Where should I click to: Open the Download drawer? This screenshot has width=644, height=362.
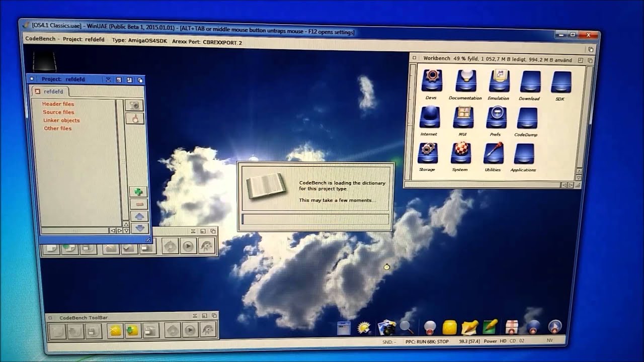click(530, 81)
